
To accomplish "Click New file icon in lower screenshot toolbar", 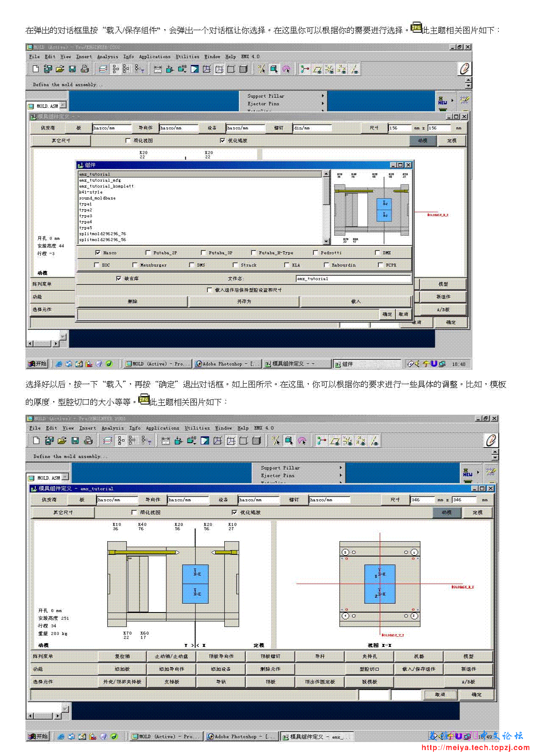I will click(36, 441).
